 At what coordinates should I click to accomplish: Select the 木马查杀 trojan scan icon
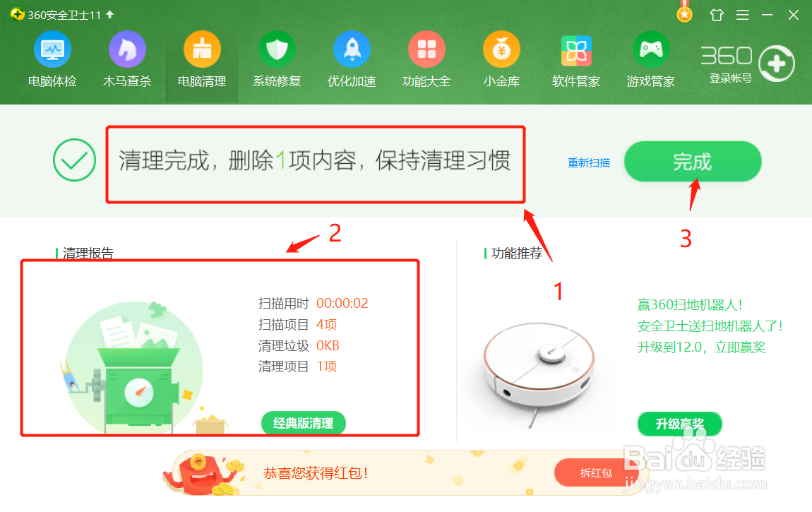127,49
